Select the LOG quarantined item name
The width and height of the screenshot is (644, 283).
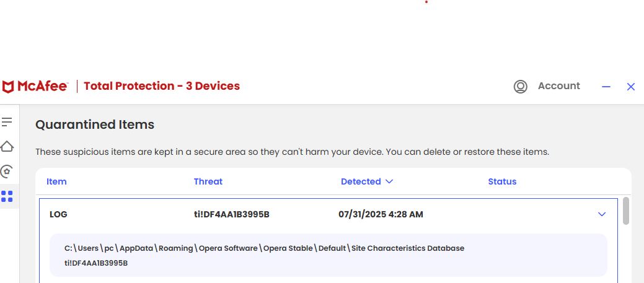(x=58, y=214)
